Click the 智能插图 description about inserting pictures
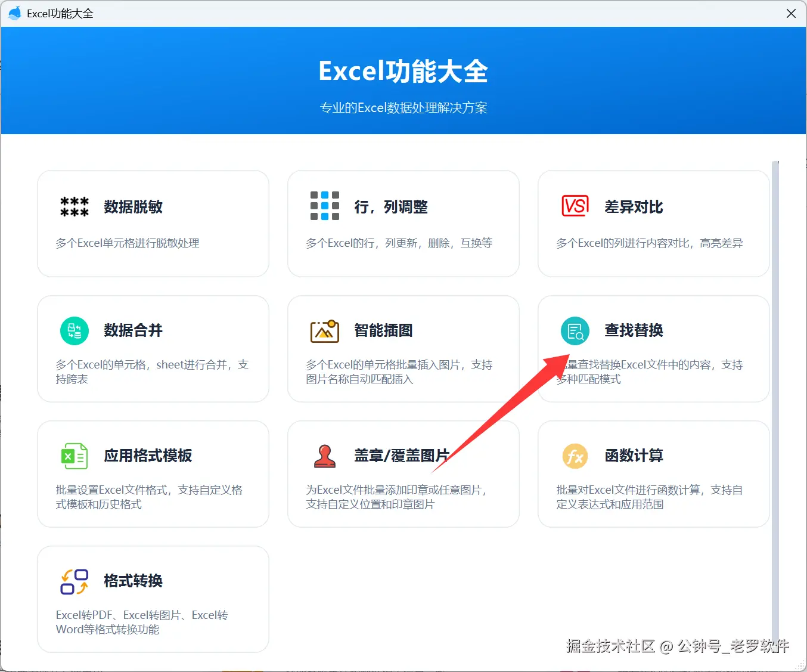Screen dimensions: 807x672 click(399, 372)
